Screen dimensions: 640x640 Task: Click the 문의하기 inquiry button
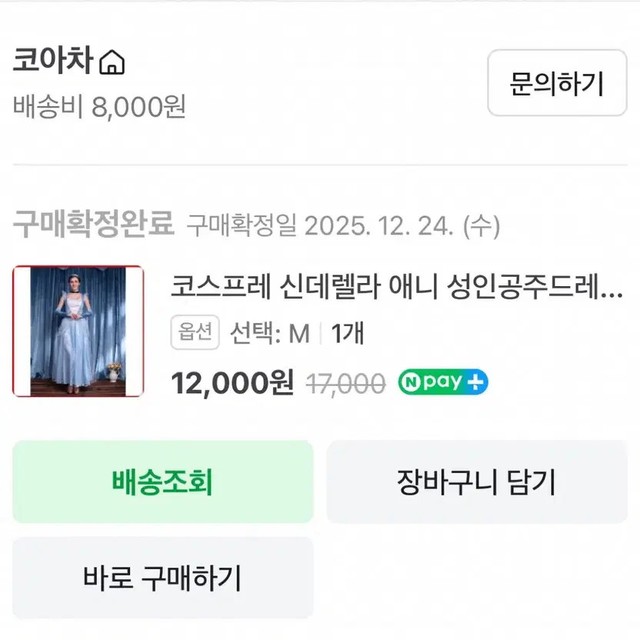click(557, 83)
